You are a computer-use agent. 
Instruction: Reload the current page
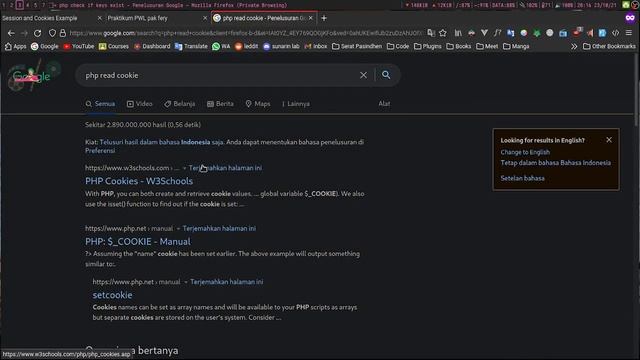click(x=38, y=33)
